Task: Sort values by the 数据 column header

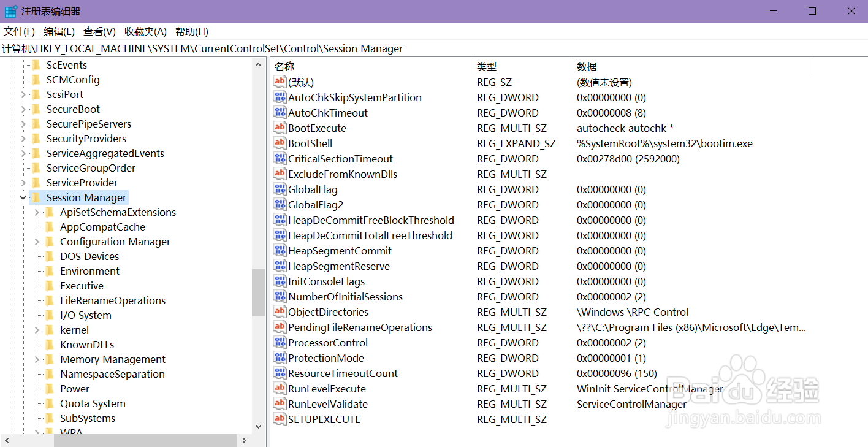Action: click(x=693, y=66)
